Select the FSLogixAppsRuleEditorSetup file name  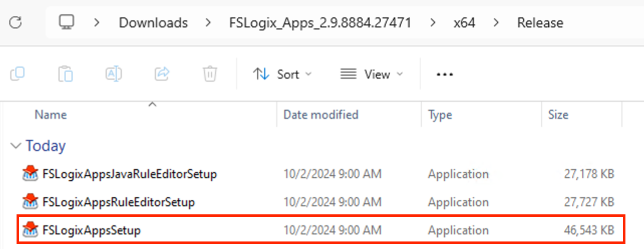coord(119,202)
